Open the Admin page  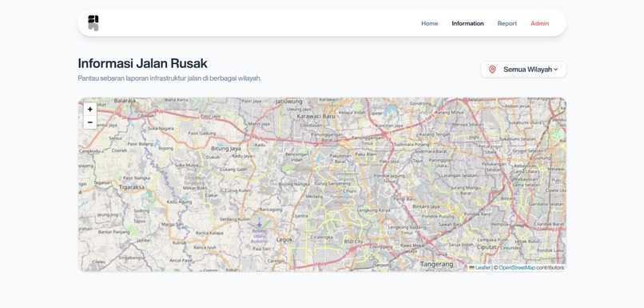[539, 23]
